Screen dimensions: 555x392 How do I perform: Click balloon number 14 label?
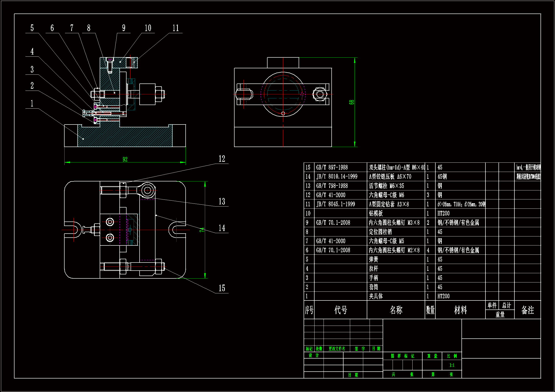point(222,228)
